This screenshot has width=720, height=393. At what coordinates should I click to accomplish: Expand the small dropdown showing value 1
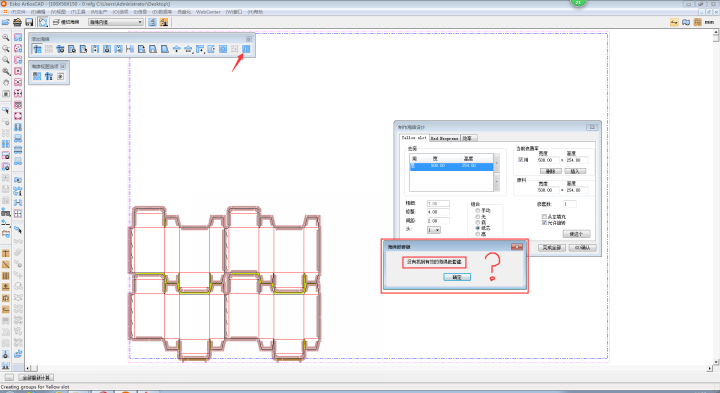433,230
